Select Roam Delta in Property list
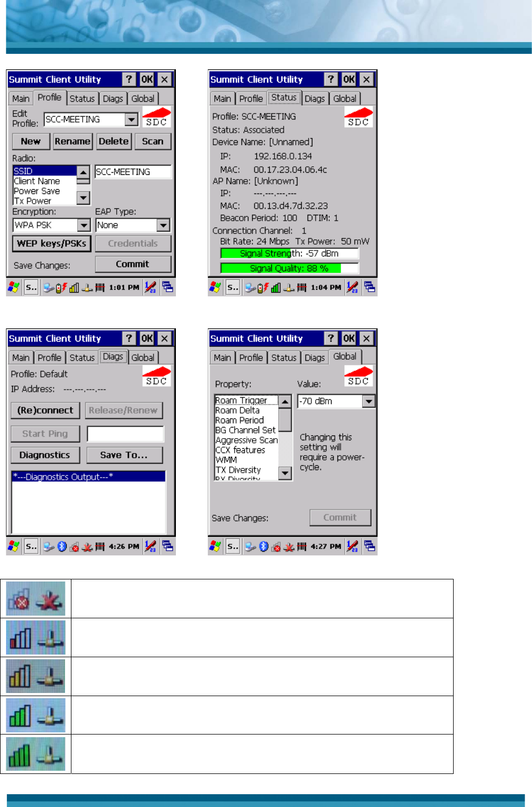This screenshot has height=807, width=532. 246,410
